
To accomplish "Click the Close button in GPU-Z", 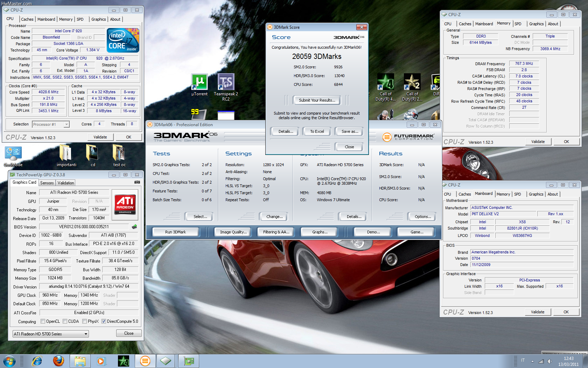I will coord(129,333).
